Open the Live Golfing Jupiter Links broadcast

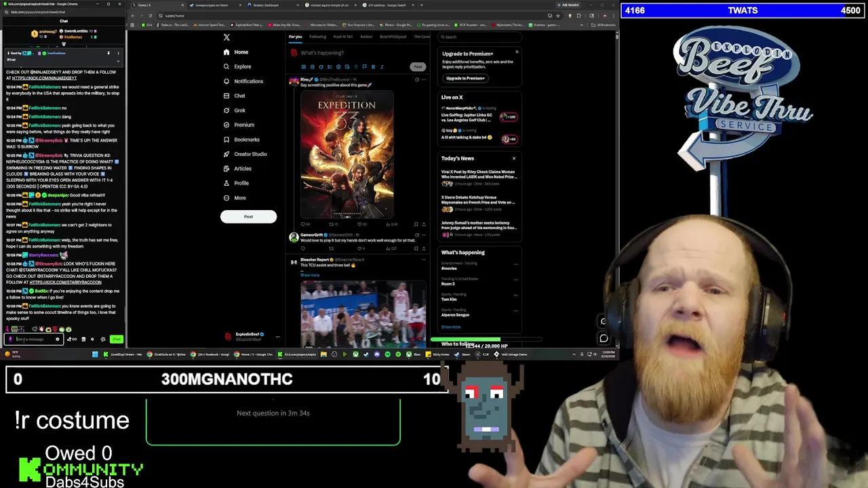(x=478, y=117)
